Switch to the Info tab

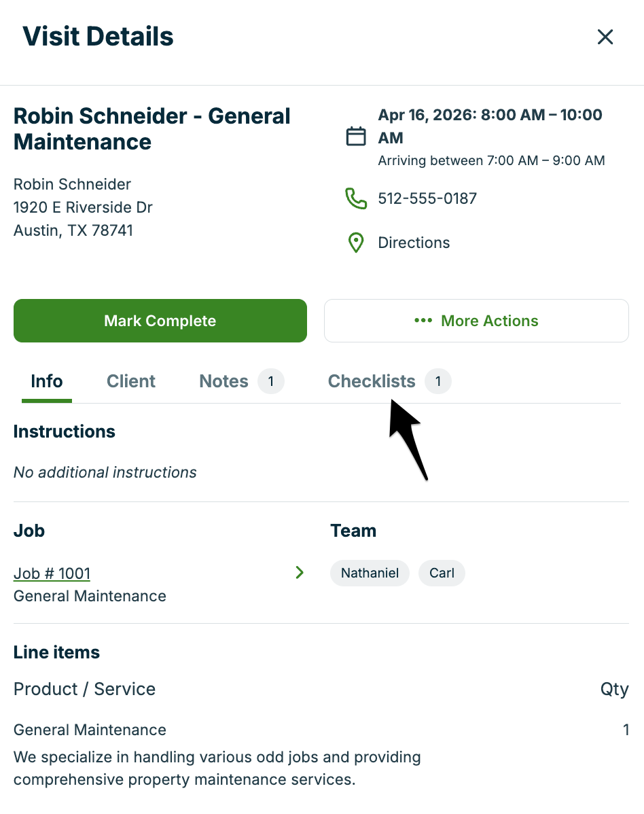47,381
